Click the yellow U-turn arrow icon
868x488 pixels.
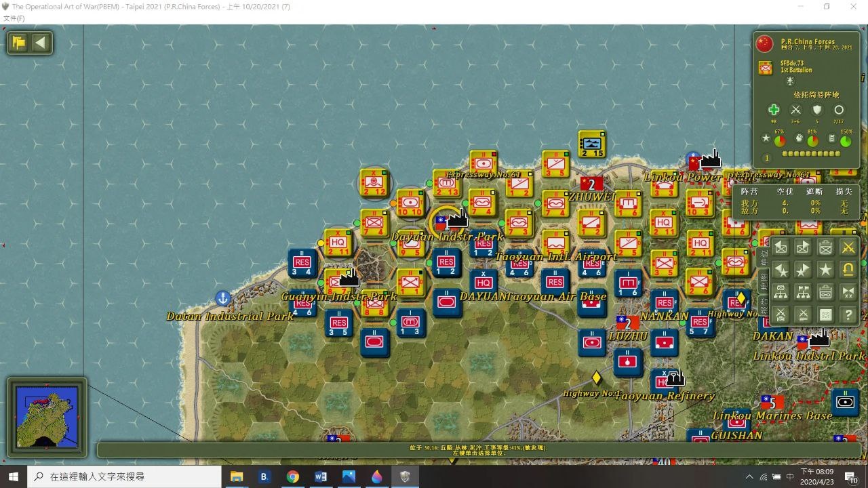pos(848,270)
